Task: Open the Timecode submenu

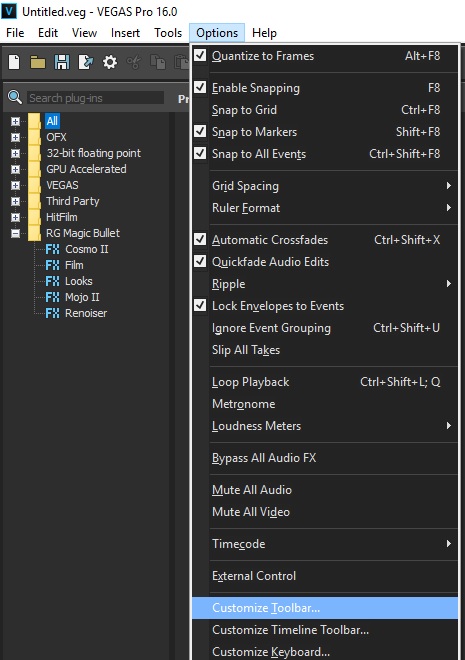Action: [325, 544]
